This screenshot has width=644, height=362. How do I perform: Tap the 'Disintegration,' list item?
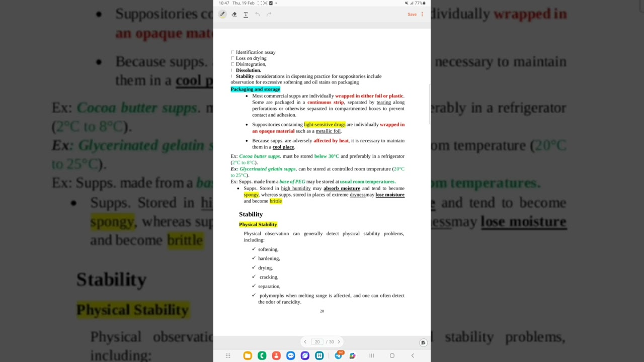[x=251, y=64]
